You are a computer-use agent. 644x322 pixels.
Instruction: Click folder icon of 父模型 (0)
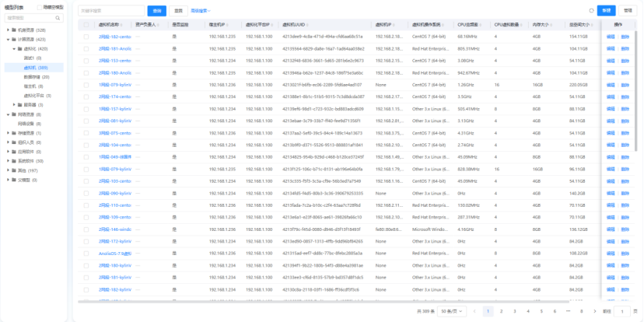pos(14,180)
